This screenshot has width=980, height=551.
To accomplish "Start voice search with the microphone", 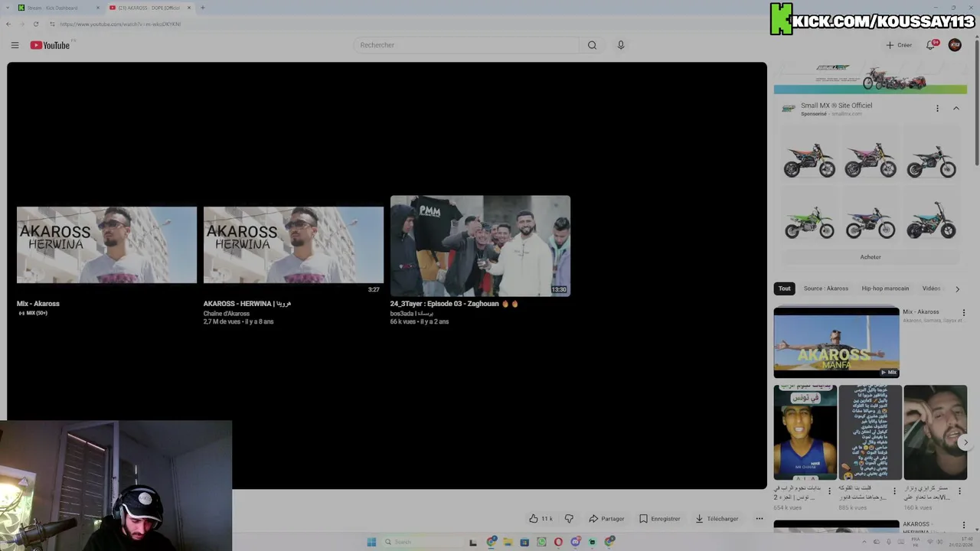I will (621, 45).
